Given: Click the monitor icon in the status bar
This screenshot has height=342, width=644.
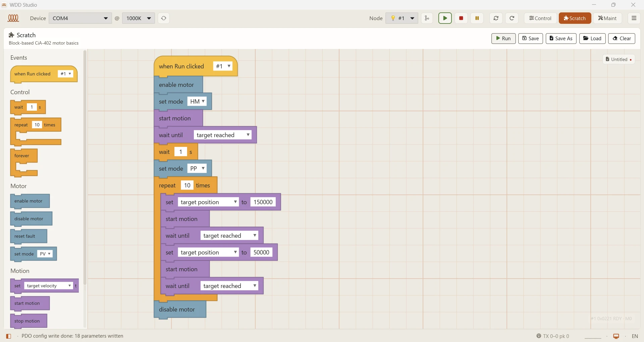Looking at the screenshot, I should click(x=616, y=336).
